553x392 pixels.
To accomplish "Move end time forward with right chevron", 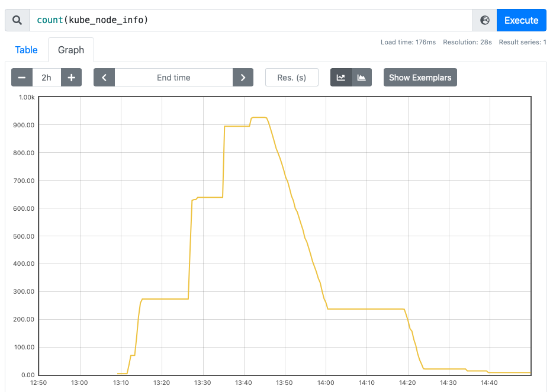I will point(243,77).
